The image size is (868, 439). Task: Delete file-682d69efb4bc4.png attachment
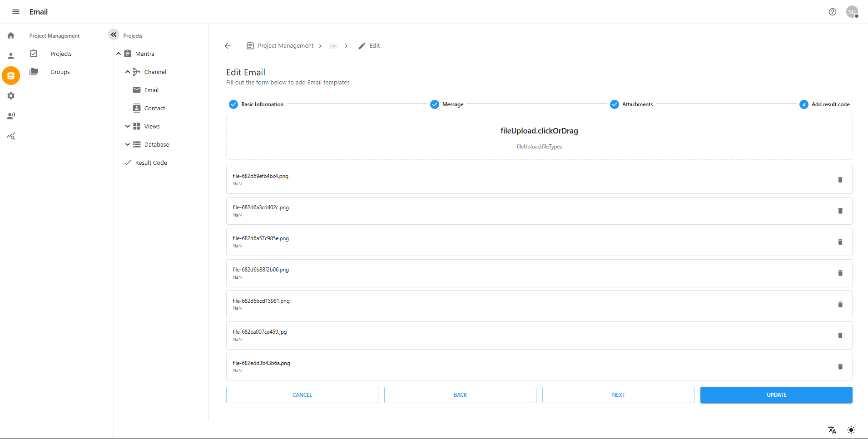pos(840,180)
